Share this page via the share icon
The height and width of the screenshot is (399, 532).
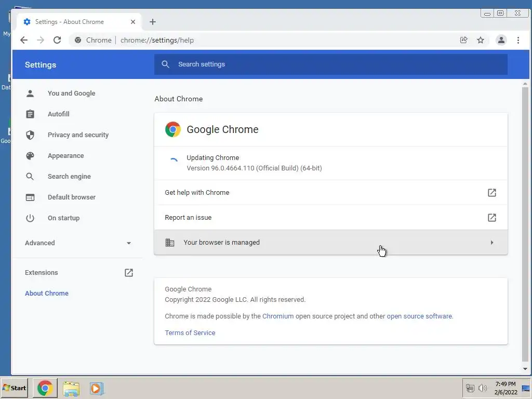pos(464,40)
